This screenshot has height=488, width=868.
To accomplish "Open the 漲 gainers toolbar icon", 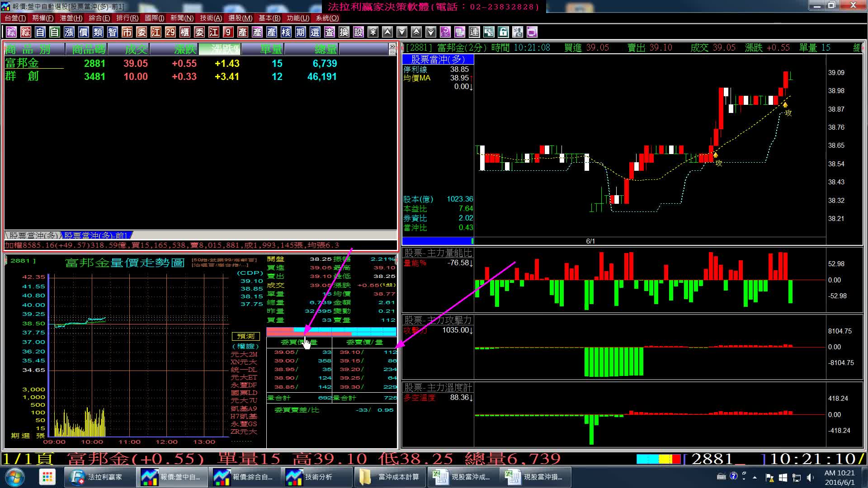I will tap(69, 32).
